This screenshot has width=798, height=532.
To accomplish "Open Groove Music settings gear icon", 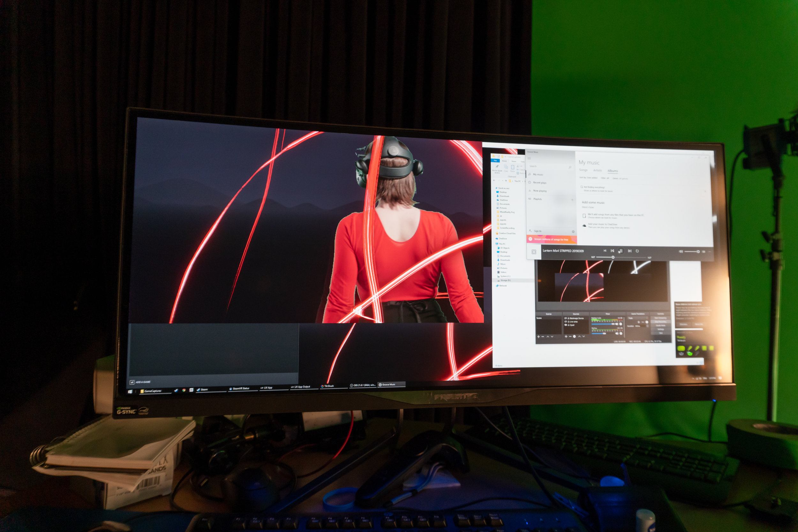I will click(x=573, y=232).
